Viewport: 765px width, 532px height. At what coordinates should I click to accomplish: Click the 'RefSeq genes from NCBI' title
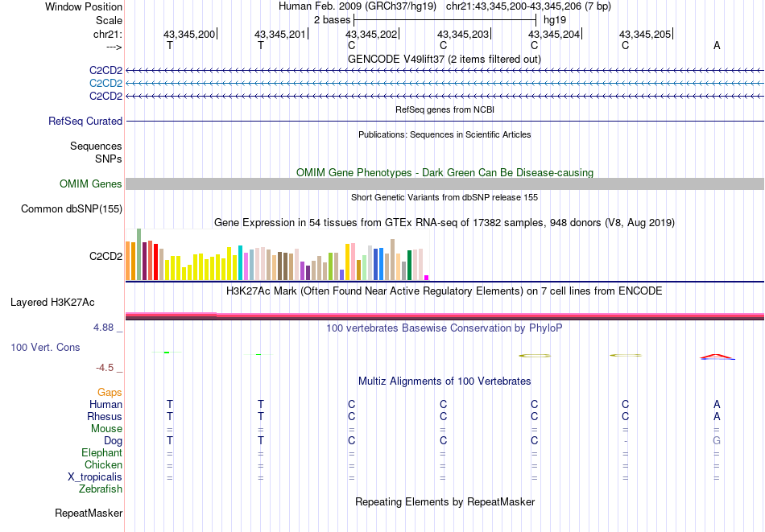[445, 109]
